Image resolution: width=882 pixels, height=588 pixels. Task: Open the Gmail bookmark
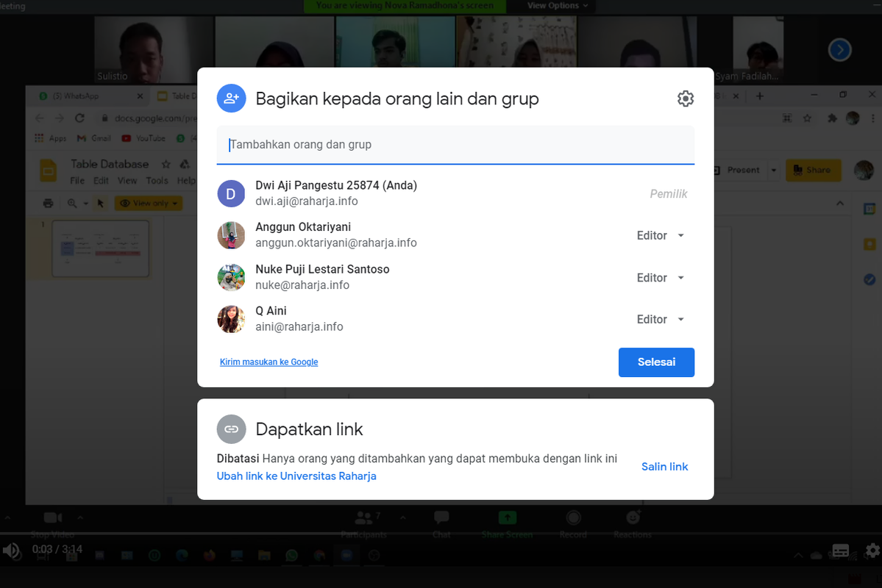[93, 138]
